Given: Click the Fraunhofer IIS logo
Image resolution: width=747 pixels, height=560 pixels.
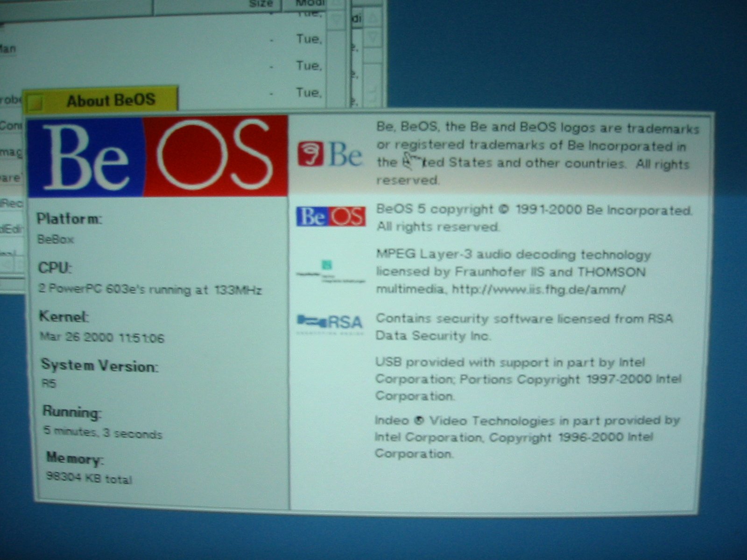Looking at the screenshot, I should click(331, 272).
